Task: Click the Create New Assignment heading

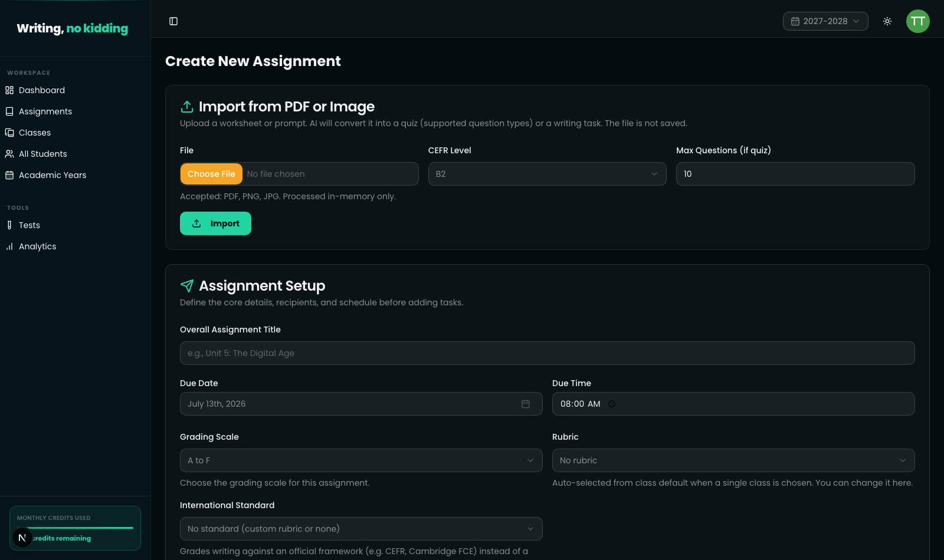Action: 253,61
